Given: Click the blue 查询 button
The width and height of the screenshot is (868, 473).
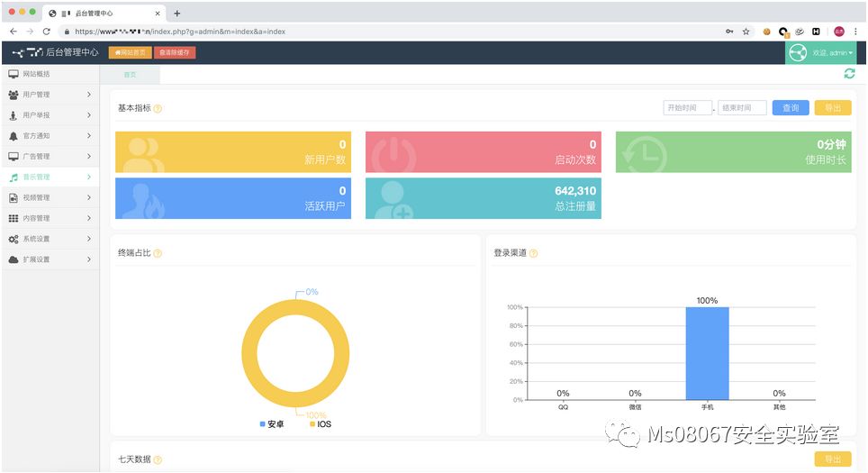Looking at the screenshot, I should 791,108.
